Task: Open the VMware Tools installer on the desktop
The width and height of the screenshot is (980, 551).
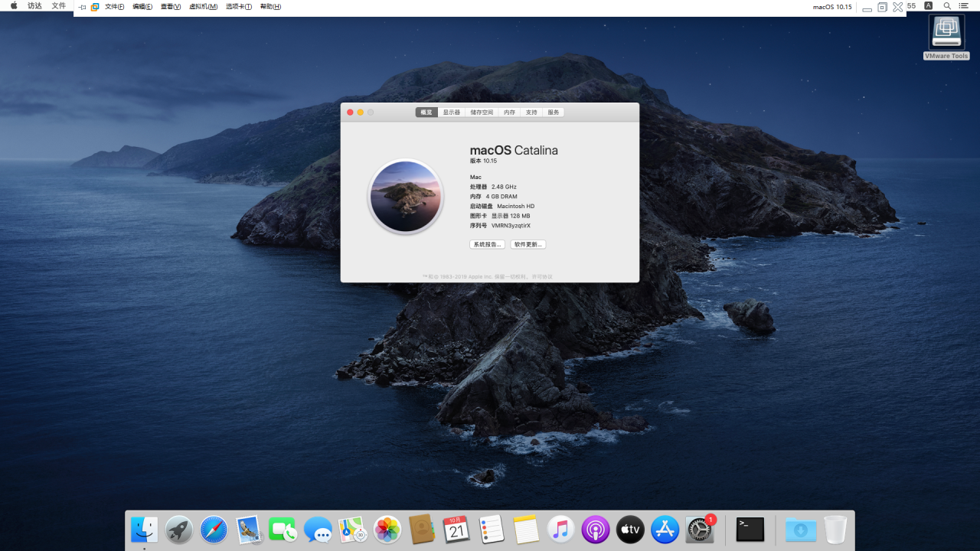Action: tap(946, 32)
